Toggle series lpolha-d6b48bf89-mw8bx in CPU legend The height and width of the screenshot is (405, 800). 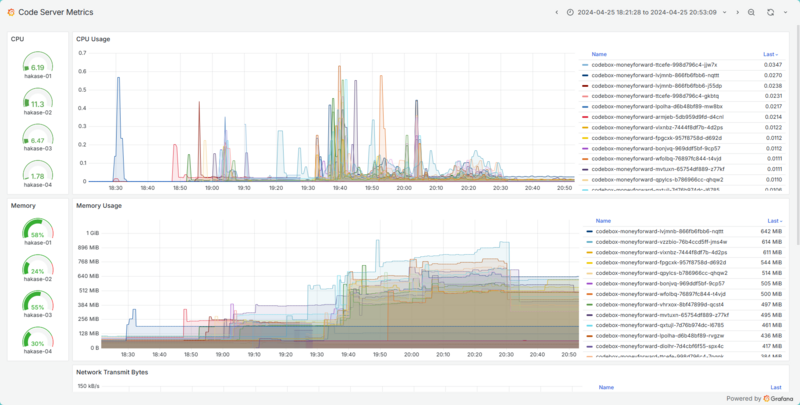pyautogui.click(x=657, y=107)
